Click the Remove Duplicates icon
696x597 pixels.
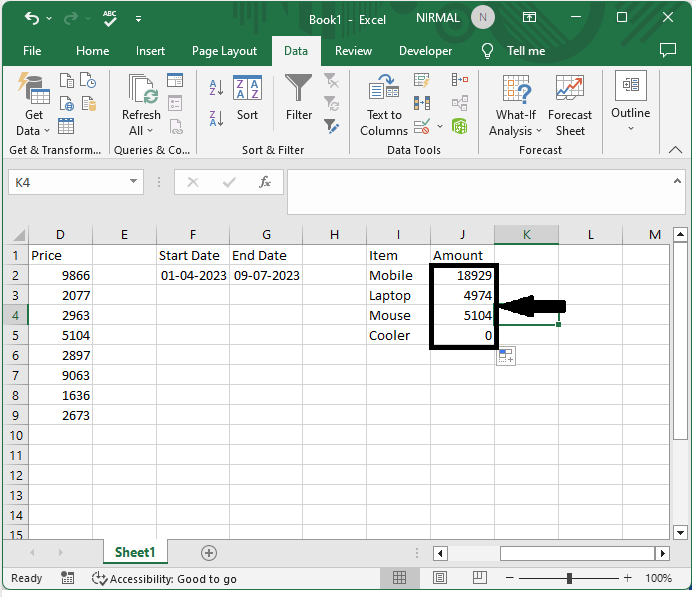422,103
